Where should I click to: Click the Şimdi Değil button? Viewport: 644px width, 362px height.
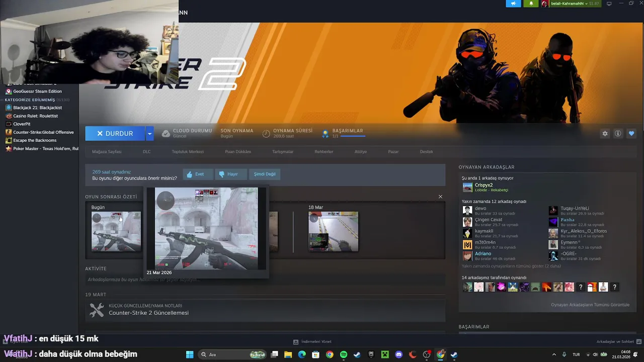pos(265,174)
